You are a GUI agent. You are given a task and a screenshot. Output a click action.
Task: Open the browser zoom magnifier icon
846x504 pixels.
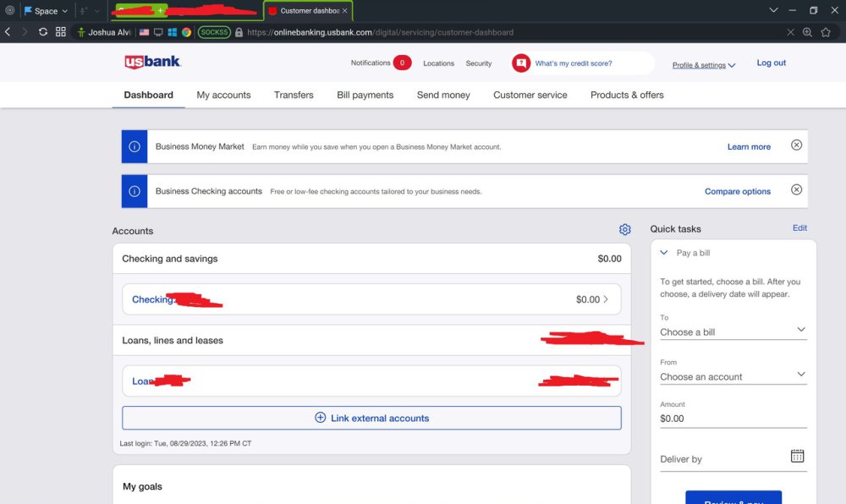coord(807,32)
